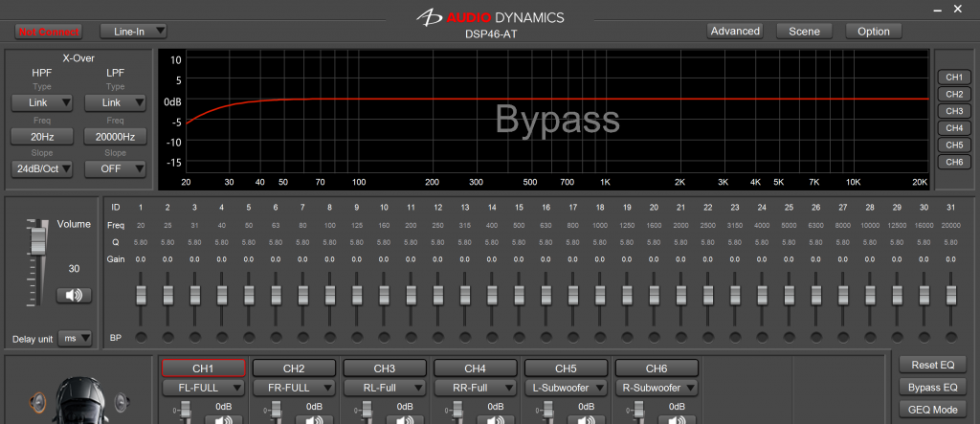Image resolution: width=980 pixels, height=424 pixels.
Task: Toggle the BP button for band 18
Action: point(600,337)
